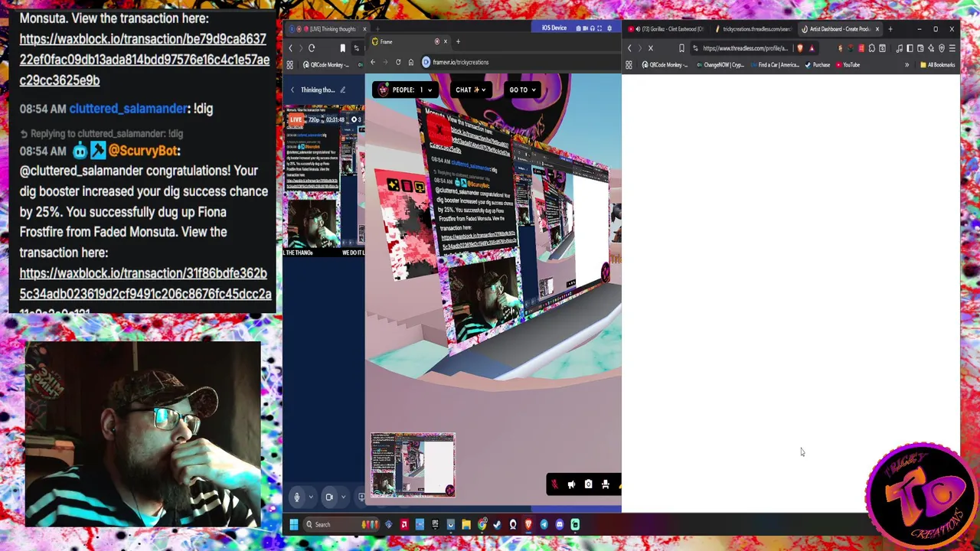Open the Brave VPN shield icon
This screenshot has height=551, width=980.
[942, 47]
